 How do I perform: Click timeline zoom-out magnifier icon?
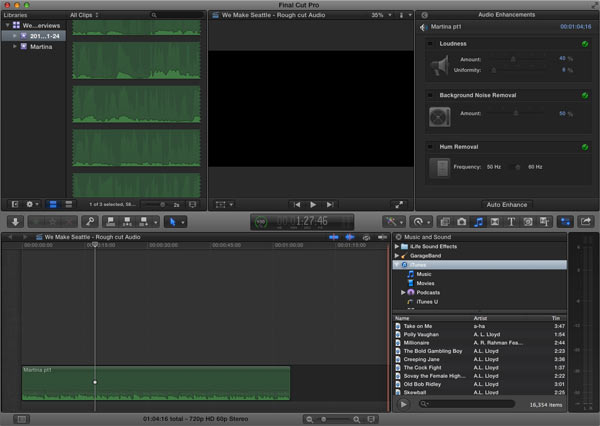[x=309, y=419]
